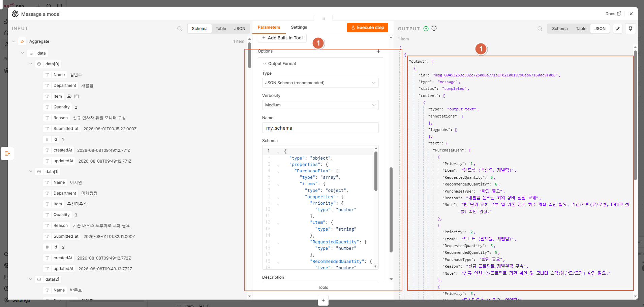Switch to the Parameters tab
The height and width of the screenshot is (307, 644).
click(269, 27)
